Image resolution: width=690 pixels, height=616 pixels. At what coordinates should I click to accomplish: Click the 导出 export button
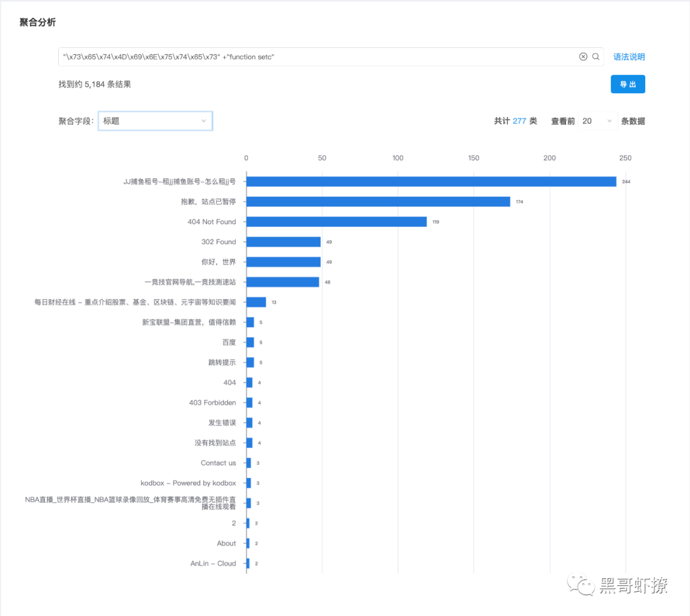coord(628,84)
